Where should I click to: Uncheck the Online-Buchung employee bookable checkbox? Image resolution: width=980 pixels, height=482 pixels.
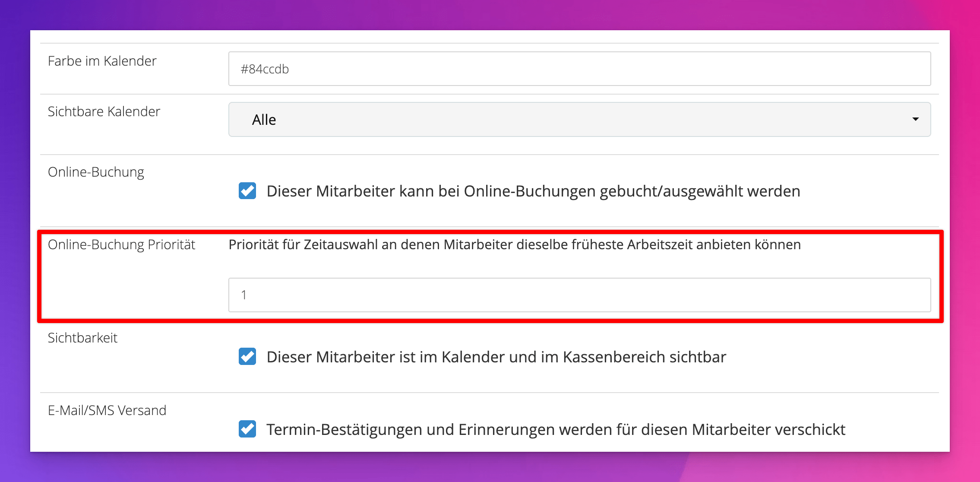(x=247, y=191)
